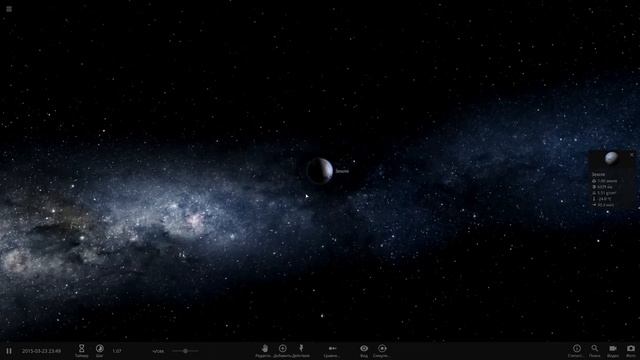
Task: Close the planet info panel
Action: (632, 155)
